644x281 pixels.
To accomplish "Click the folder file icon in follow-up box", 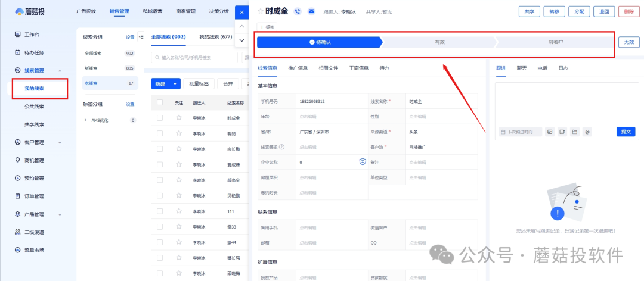I will (x=575, y=132).
